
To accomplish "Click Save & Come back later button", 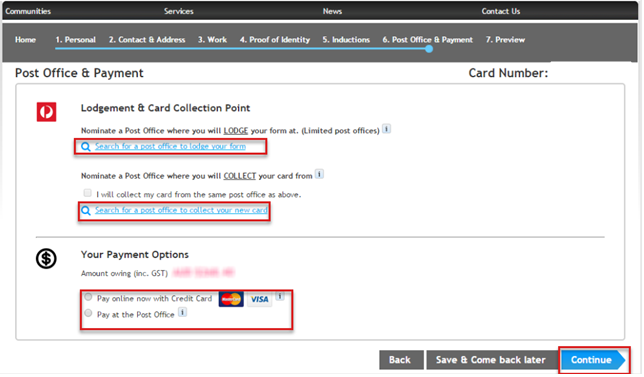I will click(x=492, y=360).
